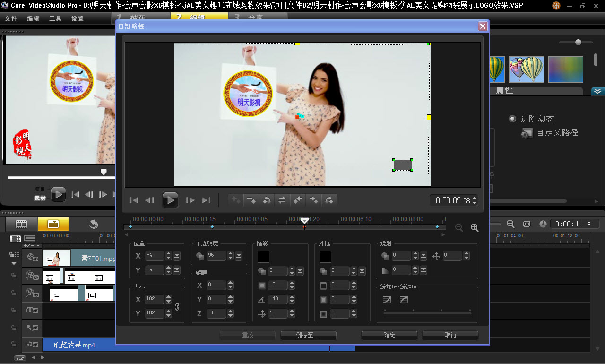The height and width of the screenshot is (364, 605).
Task: Switch to the 属性 tab
Action: [x=504, y=91]
